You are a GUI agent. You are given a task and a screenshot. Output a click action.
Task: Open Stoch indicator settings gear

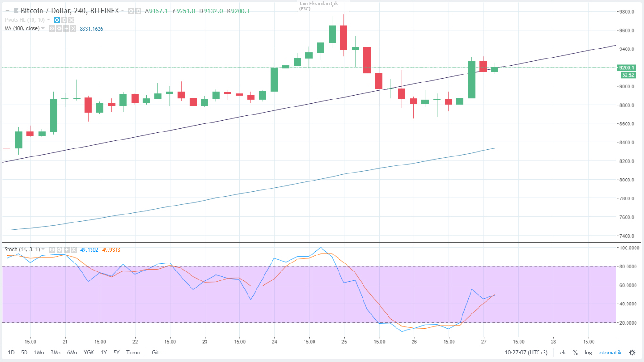pyautogui.click(x=59, y=250)
